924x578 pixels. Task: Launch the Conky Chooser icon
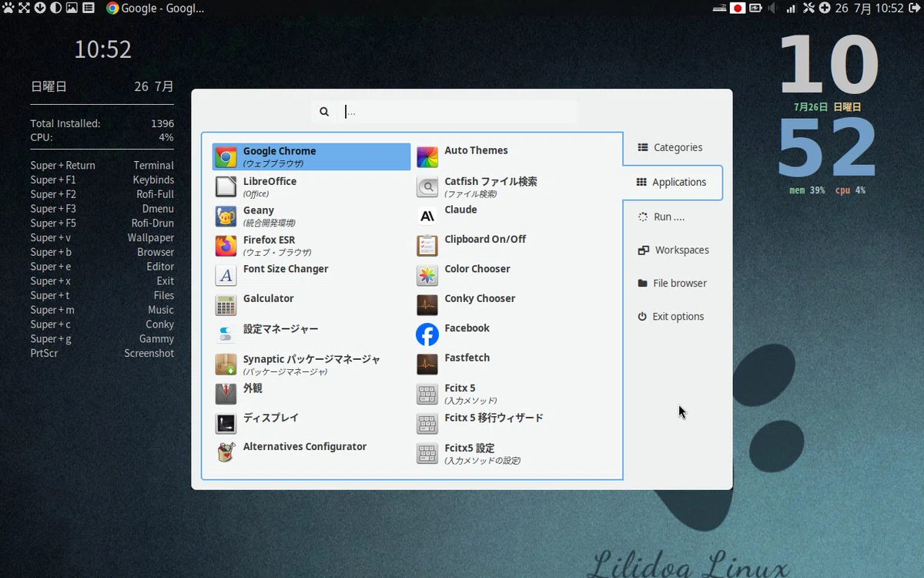point(427,305)
